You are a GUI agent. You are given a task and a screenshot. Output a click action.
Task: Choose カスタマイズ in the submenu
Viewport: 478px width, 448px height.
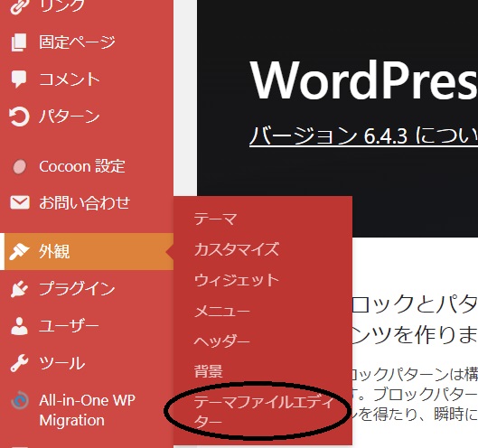point(237,249)
